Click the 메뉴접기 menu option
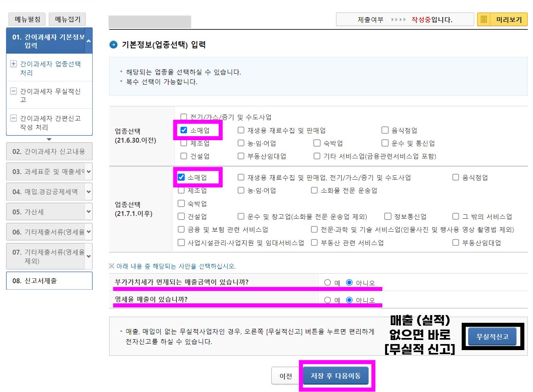The image size is (533, 392). click(x=67, y=19)
